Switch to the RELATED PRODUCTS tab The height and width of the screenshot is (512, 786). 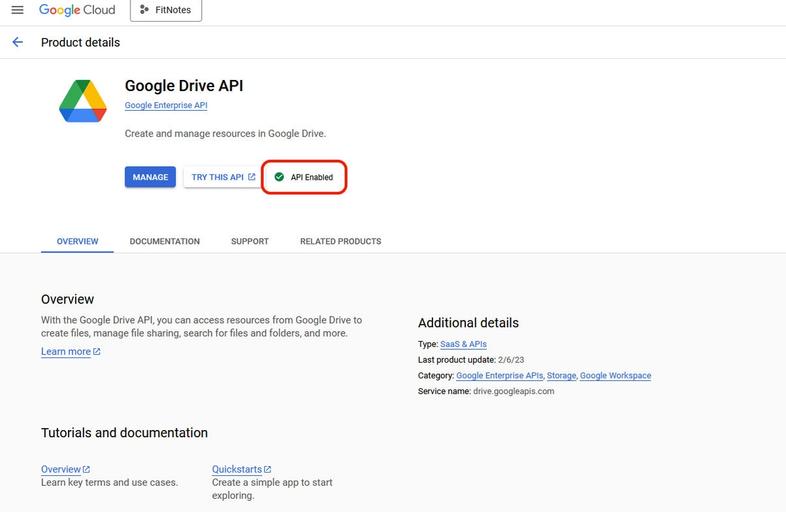pos(341,241)
